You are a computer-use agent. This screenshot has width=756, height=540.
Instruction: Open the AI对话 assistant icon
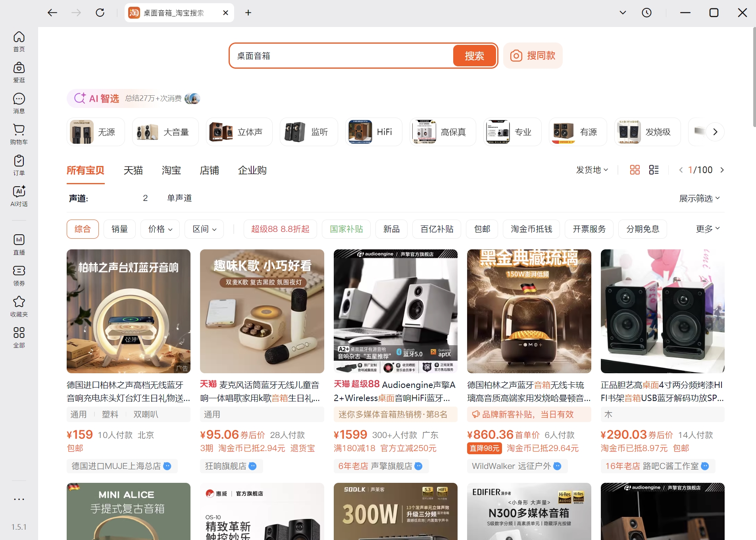(19, 195)
